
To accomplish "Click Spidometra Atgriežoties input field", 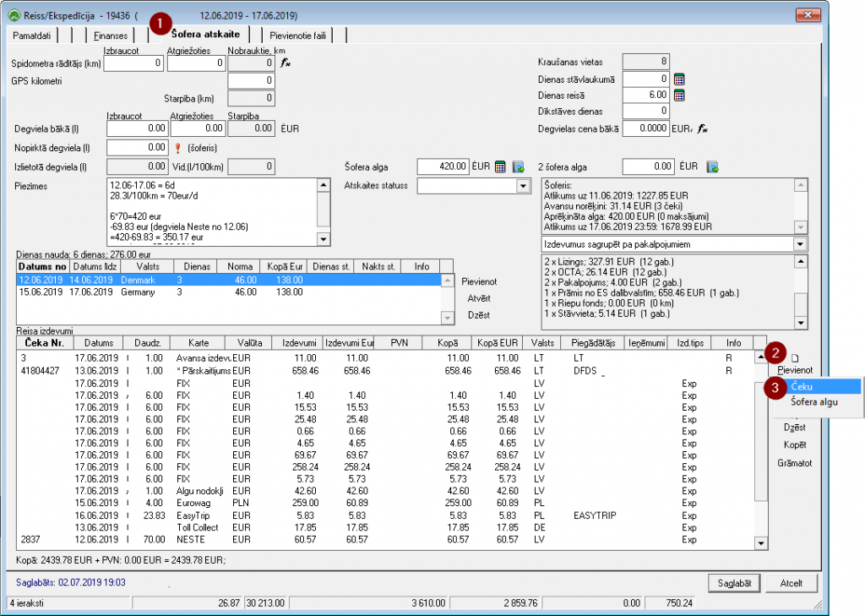I will [196, 63].
